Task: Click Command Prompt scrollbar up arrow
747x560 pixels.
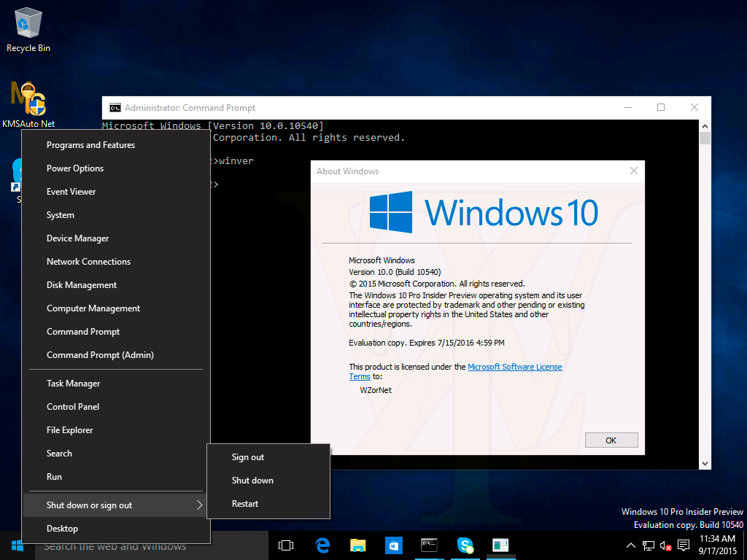Action: click(705, 126)
